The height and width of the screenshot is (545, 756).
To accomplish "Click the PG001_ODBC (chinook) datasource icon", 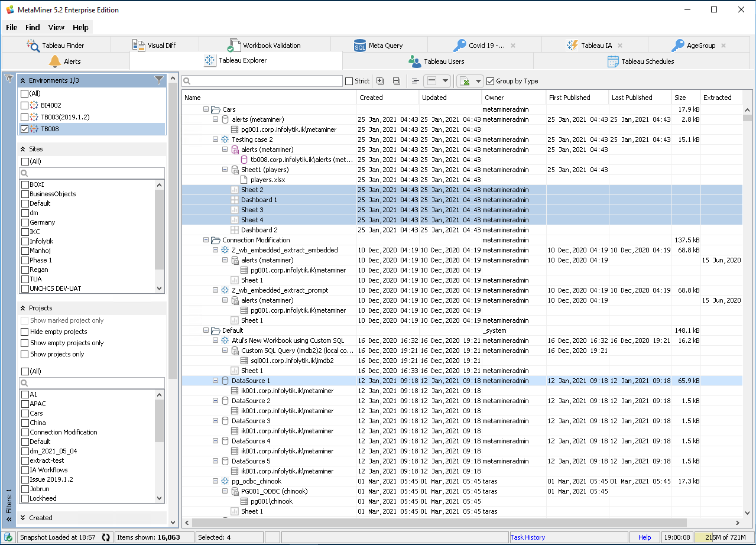I will (x=235, y=491).
